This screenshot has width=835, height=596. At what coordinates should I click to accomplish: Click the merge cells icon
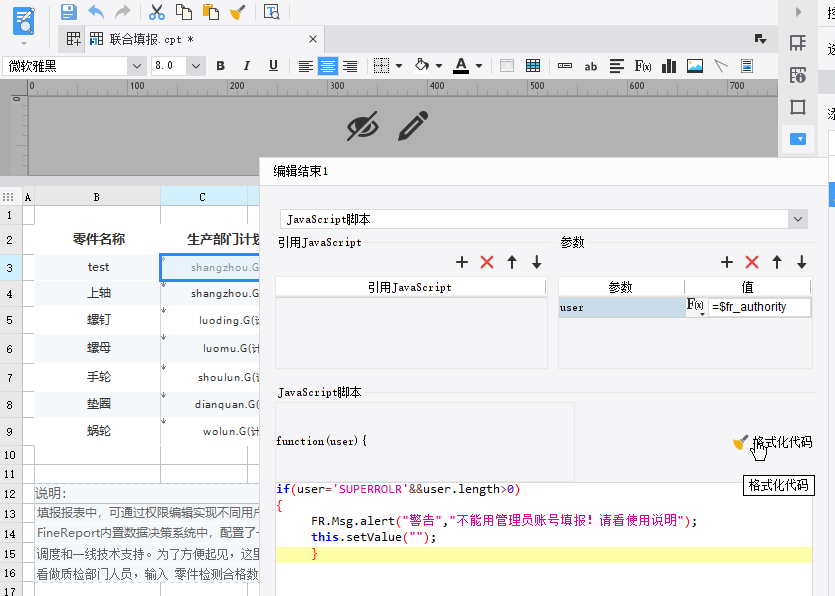tap(507, 66)
